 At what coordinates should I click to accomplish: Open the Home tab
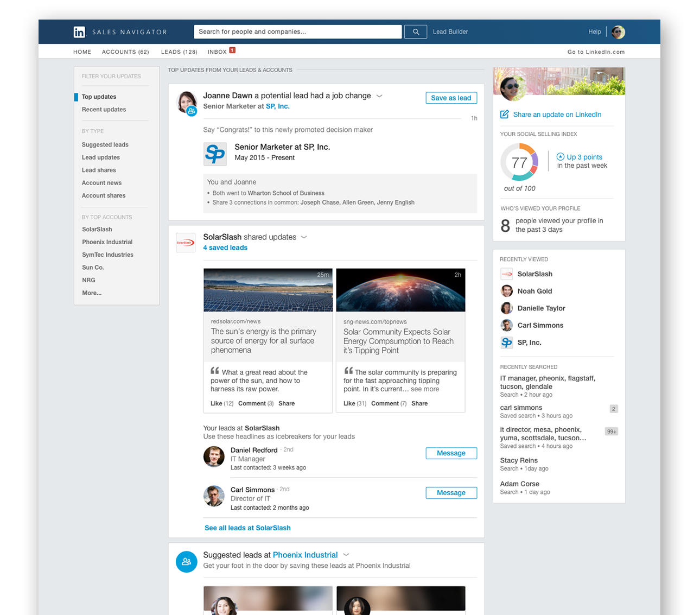(x=82, y=52)
